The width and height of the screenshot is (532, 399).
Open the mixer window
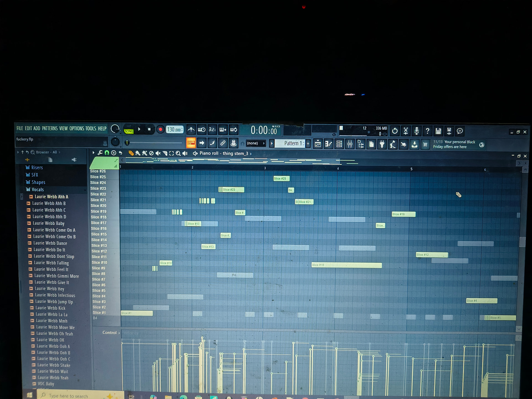click(x=350, y=144)
